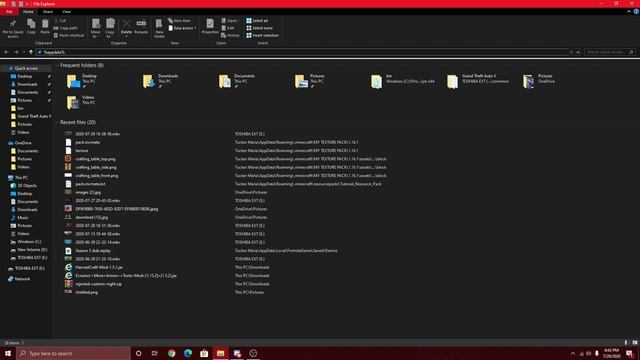
Task: Select the Home ribbon tab
Action: [x=28, y=12]
